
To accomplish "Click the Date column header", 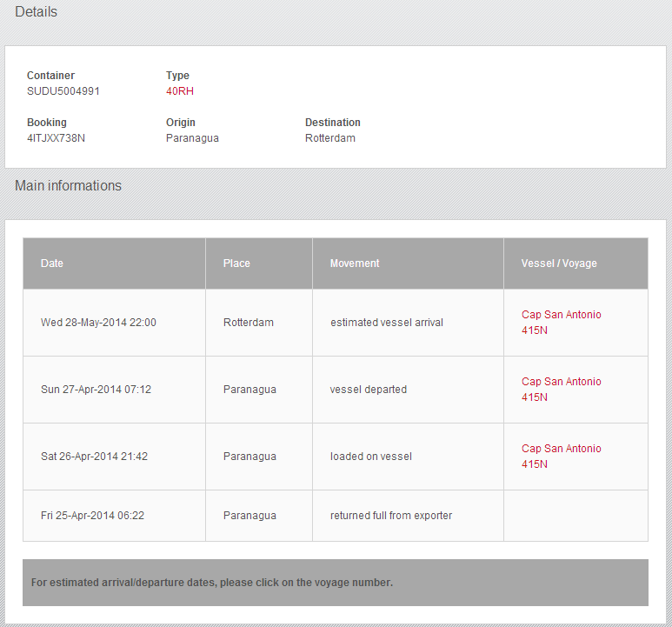I will (x=114, y=263).
